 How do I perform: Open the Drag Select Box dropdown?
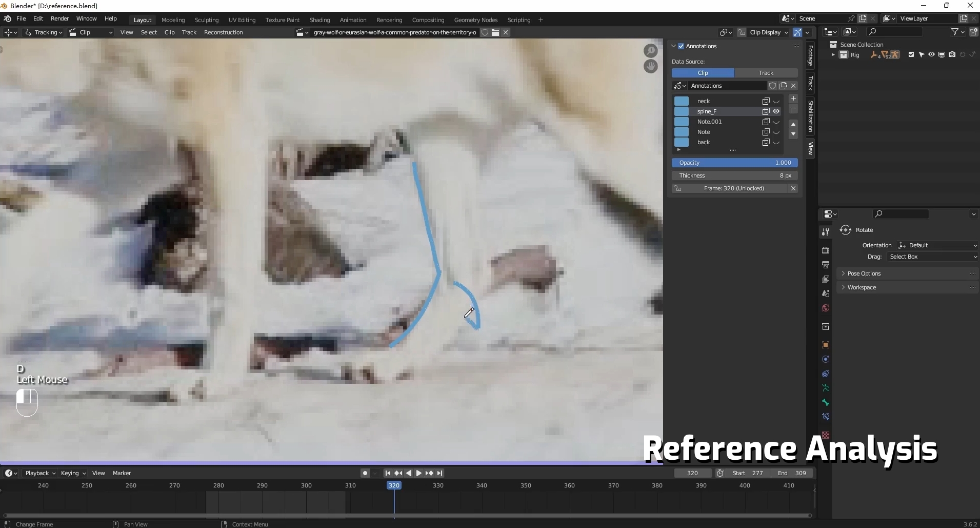tap(932, 257)
